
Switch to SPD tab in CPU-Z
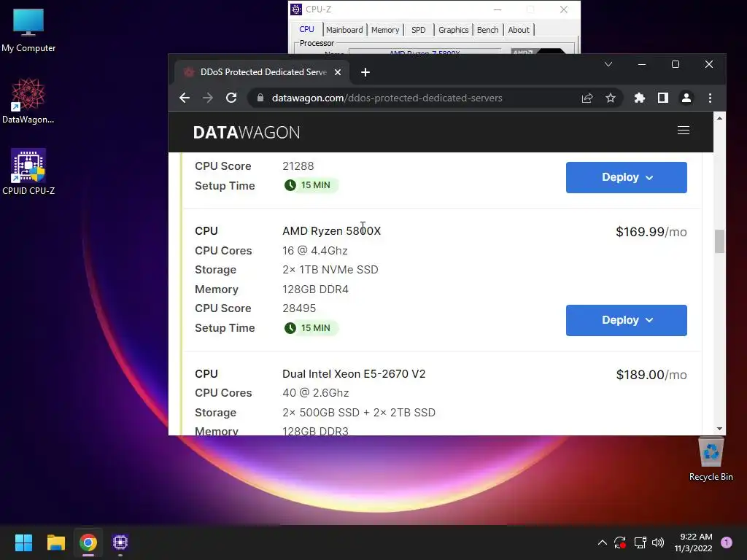coord(418,30)
